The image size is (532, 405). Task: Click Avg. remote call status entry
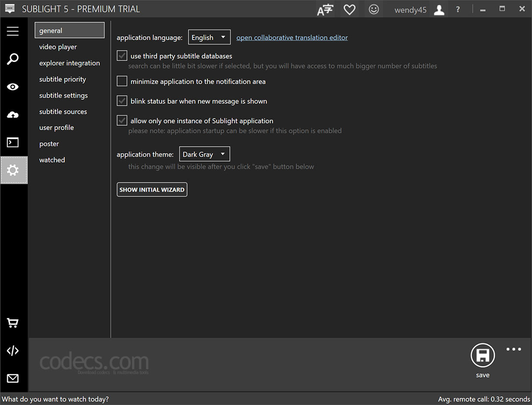pos(484,399)
